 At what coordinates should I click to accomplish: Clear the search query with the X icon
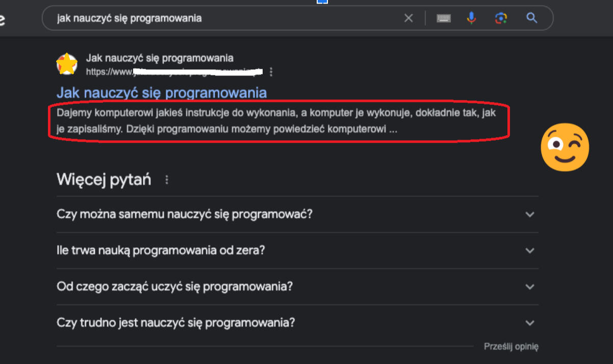point(408,18)
